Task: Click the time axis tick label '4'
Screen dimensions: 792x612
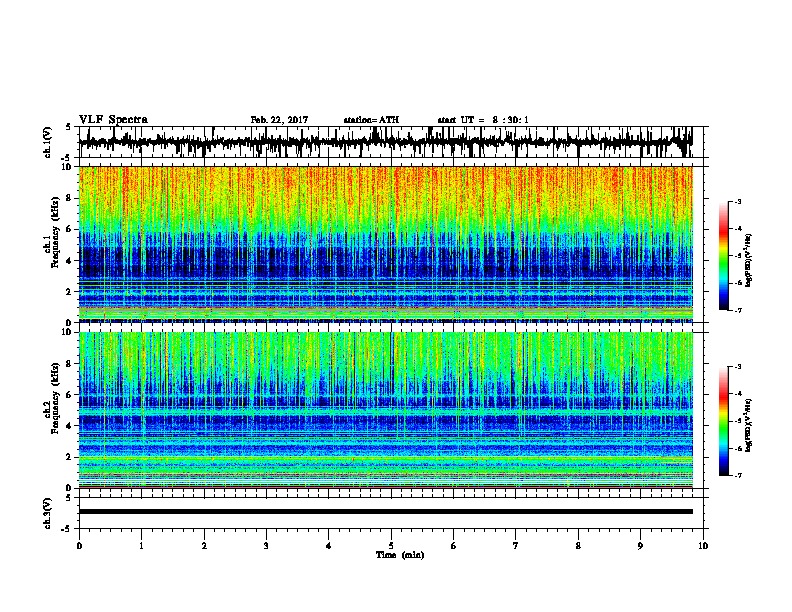Action: [329, 545]
